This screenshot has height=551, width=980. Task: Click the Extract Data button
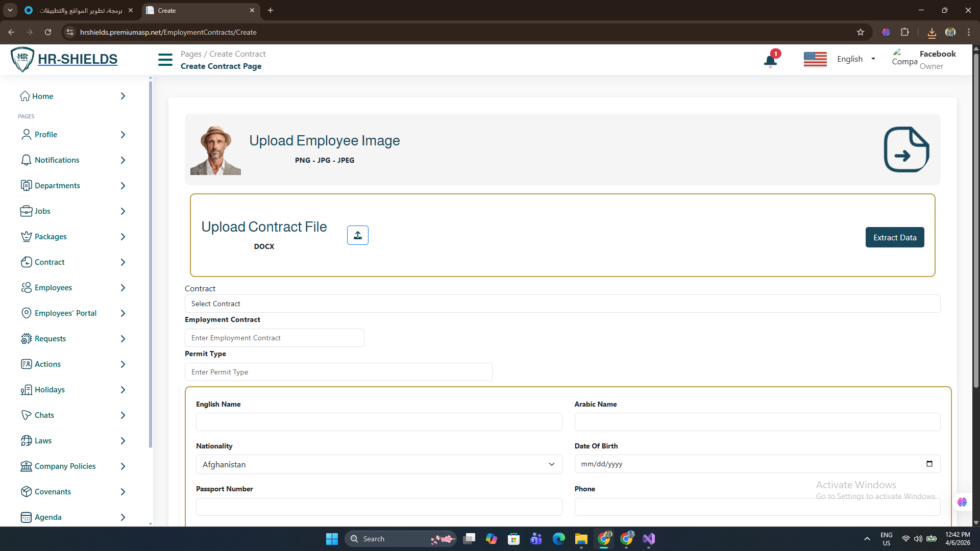pos(894,237)
